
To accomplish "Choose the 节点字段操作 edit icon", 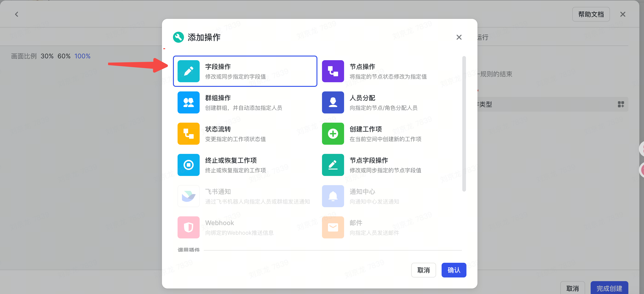I will point(333,165).
